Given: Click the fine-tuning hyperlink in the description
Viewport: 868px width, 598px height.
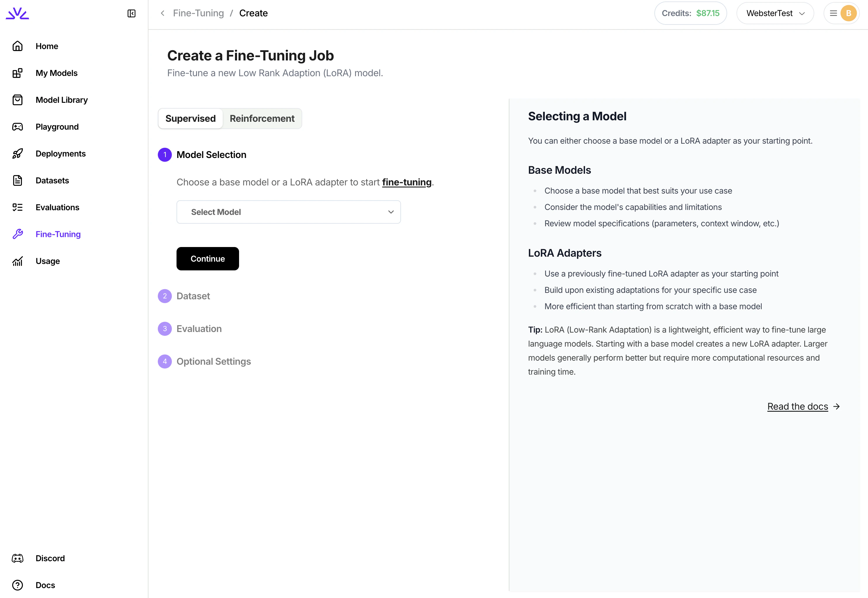Looking at the screenshot, I should [407, 182].
